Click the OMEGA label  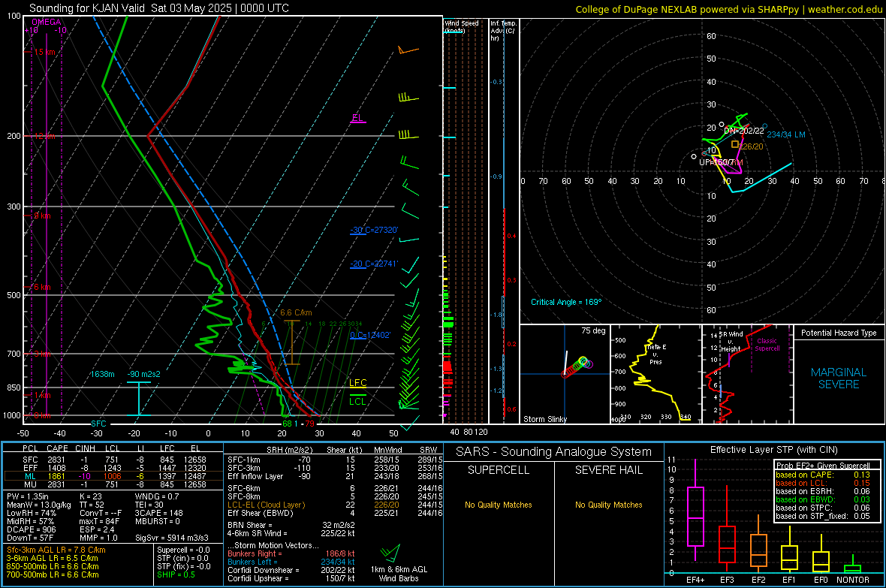coord(47,22)
